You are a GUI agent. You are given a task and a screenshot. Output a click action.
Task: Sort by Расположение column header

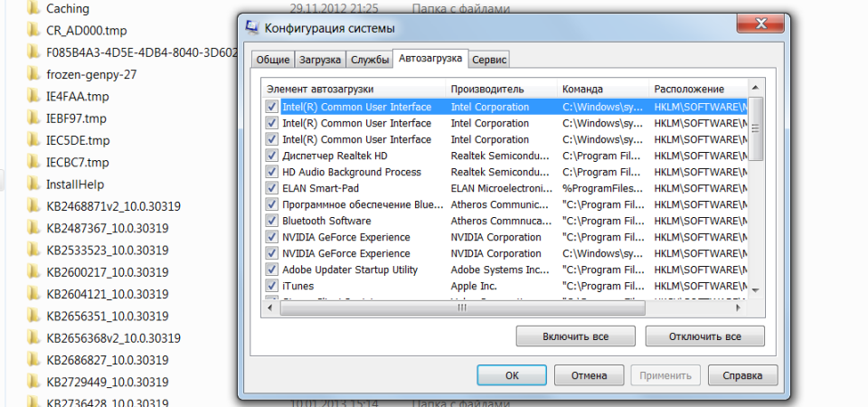(x=698, y=90)
